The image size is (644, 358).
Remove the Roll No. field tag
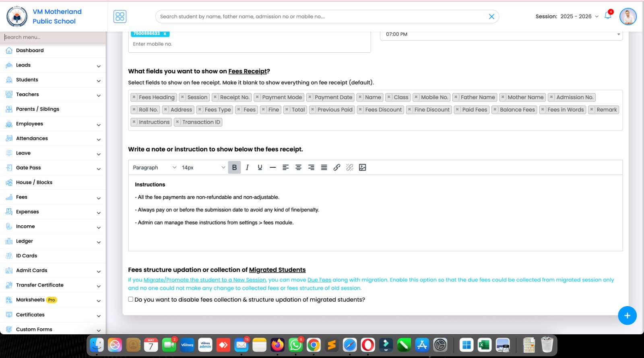click(134, 109)
